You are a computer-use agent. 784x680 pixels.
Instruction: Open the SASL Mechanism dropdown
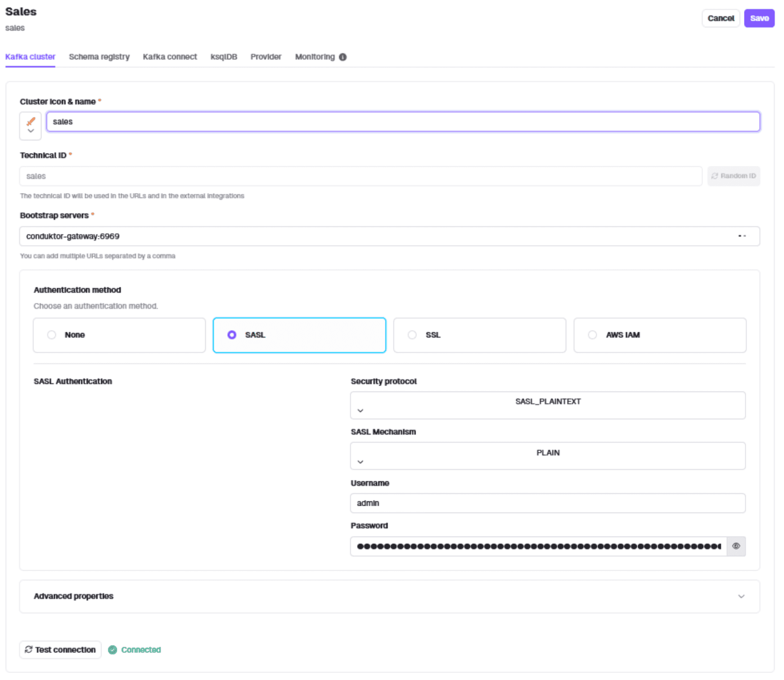[x=547, y=456]
